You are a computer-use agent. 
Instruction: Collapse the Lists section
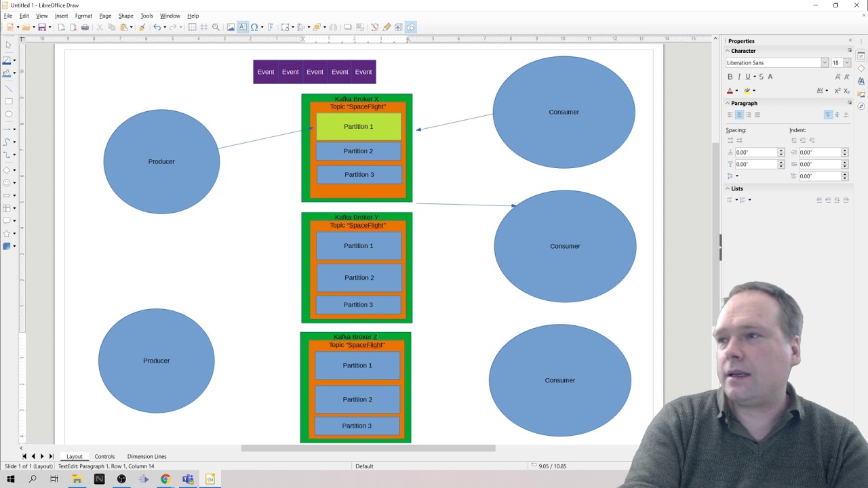[x=728, y=188]
